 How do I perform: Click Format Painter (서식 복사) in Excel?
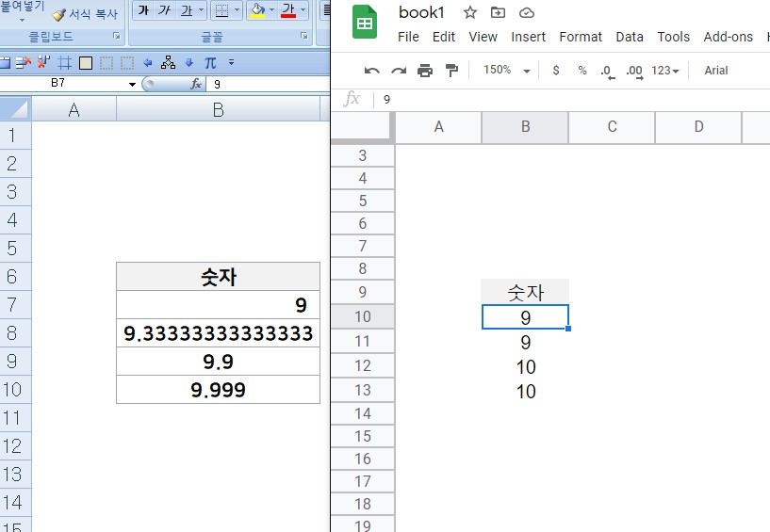(85, 14)
